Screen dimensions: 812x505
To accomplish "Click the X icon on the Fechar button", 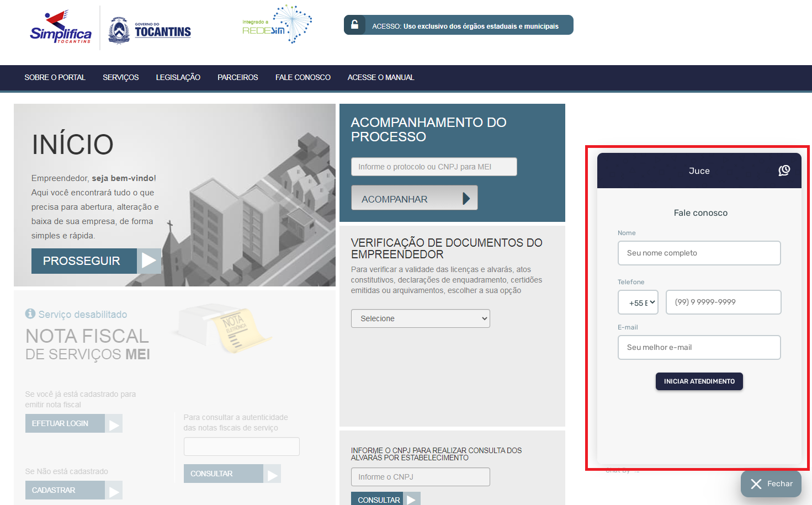I will [x=756, y=484].
